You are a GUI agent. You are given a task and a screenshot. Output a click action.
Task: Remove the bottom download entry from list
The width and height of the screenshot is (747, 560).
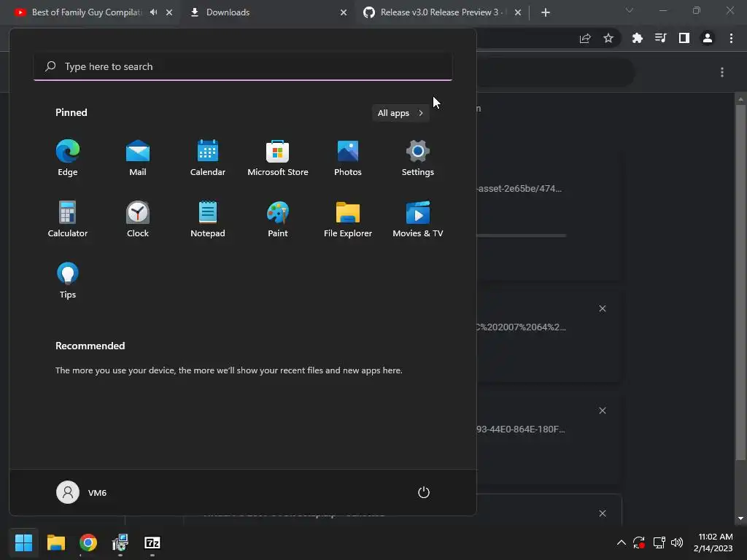point(602,513)
